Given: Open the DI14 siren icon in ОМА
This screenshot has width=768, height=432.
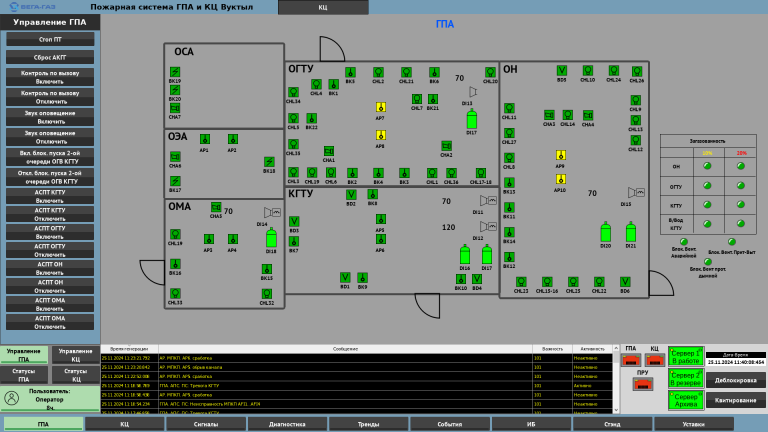Looking at the screenshot, I should (272, 212).
